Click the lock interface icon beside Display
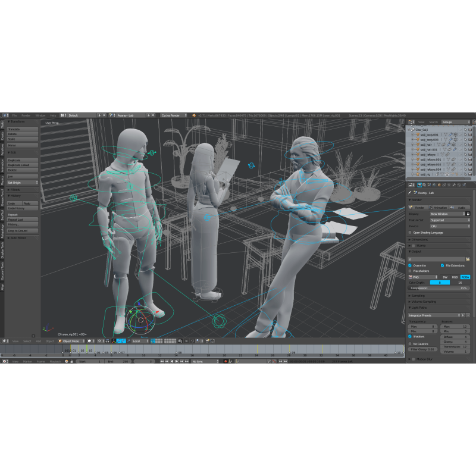Viewport: 476px width, 476px height. tap(468, 214)
